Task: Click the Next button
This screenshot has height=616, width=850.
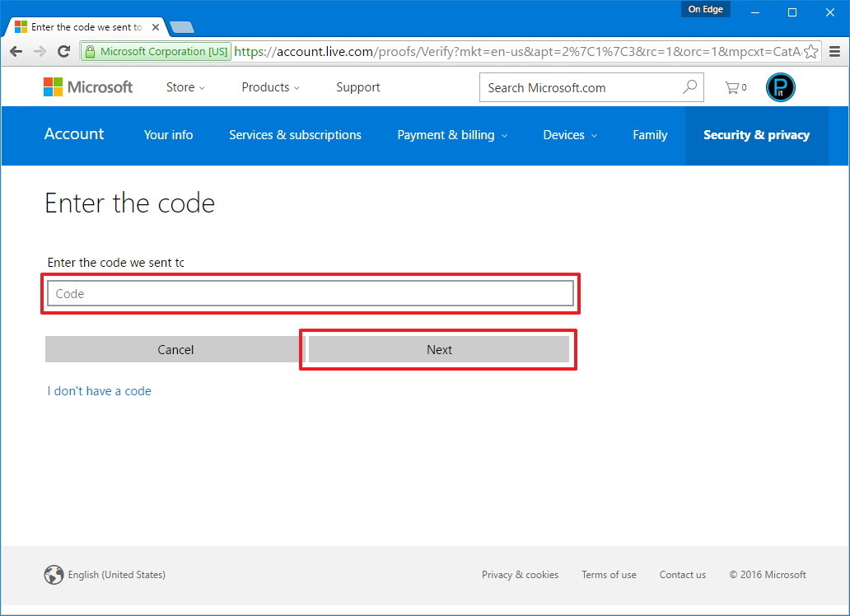Action: [x=438, y=349]
